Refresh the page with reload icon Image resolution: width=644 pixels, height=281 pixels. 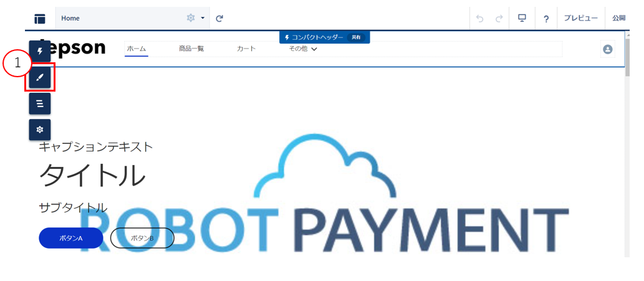pos(219,18)
